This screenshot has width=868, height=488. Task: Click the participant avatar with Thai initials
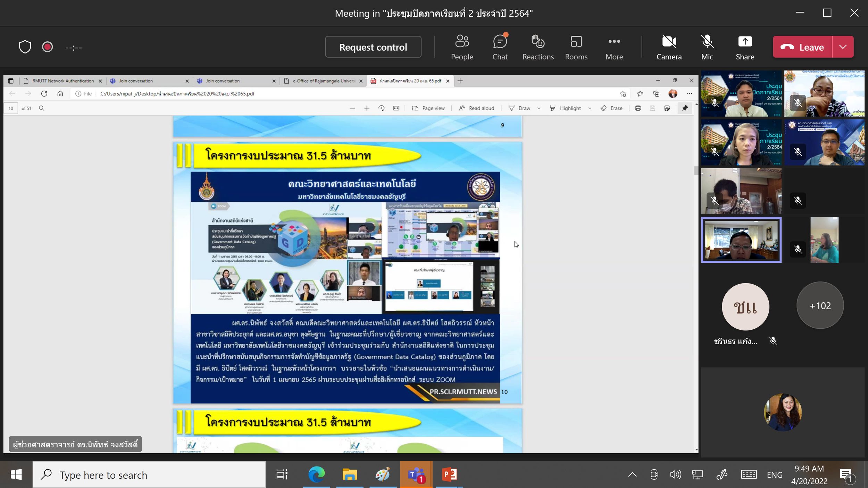point(745,307)
